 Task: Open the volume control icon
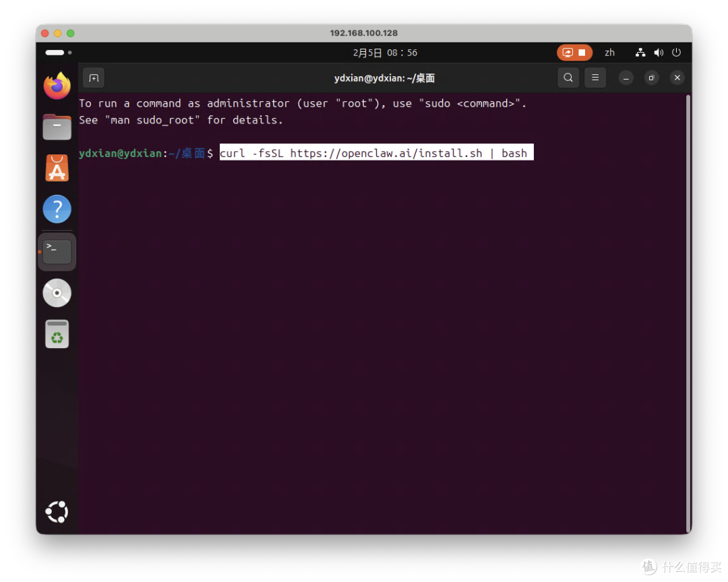(659, 53)
